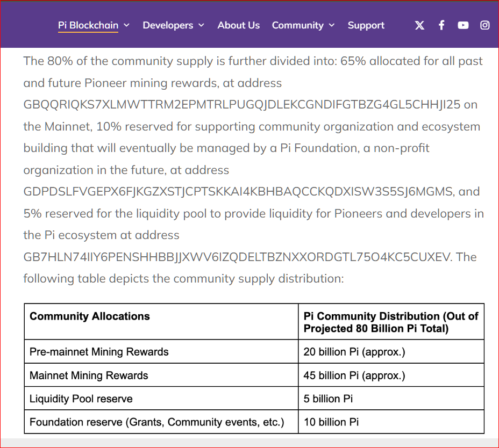This screenshot has height=448, width=499.
Task: Select address starting with GDPDSLFVGEPX6
Action: pos(238,191)
